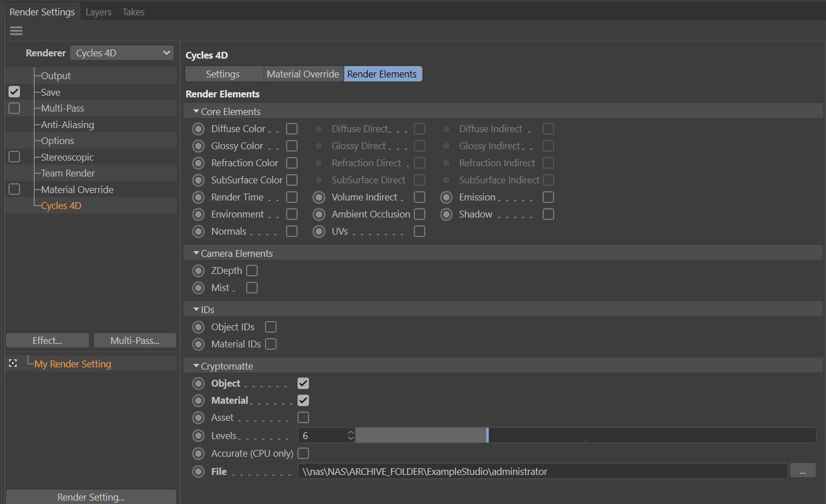
Task: Enable the ZDepth checkbox
Action: pyautogui.click(x=252, y=271)
